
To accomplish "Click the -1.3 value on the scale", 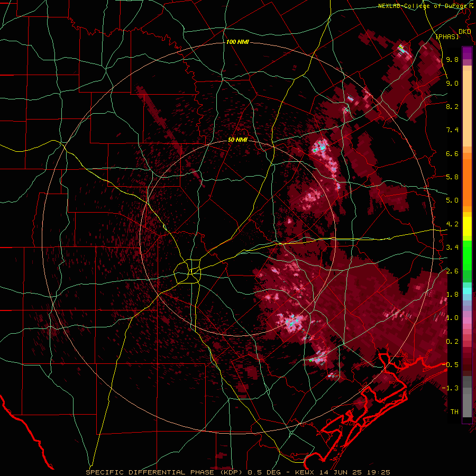I will (450, 388).
